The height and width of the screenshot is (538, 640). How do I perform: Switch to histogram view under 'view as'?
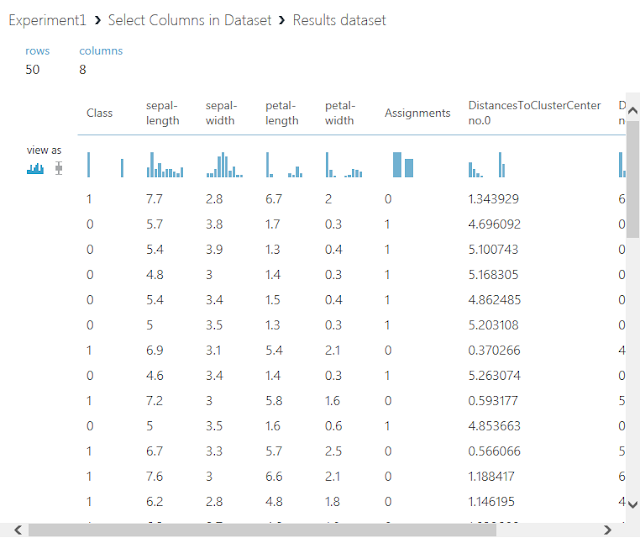coord(35,168)
